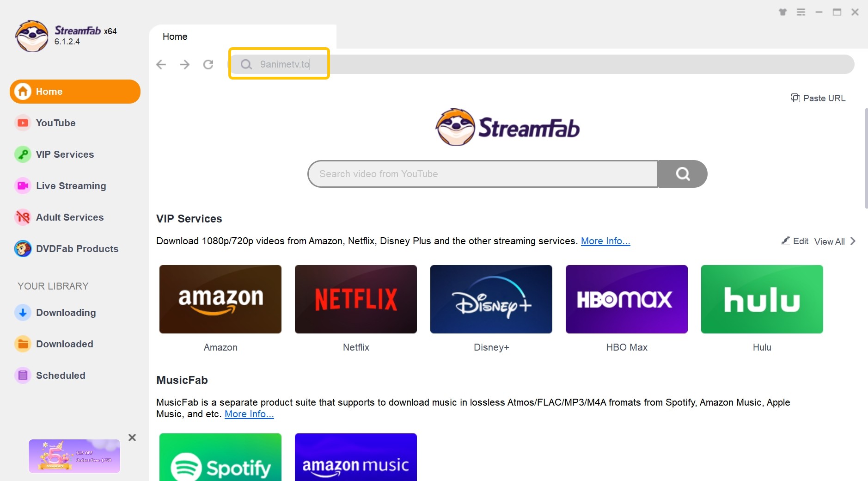Go forward with the right arrow button
Image resolution: width=868 pixels, height=481 pixels.
pos(184,64)
